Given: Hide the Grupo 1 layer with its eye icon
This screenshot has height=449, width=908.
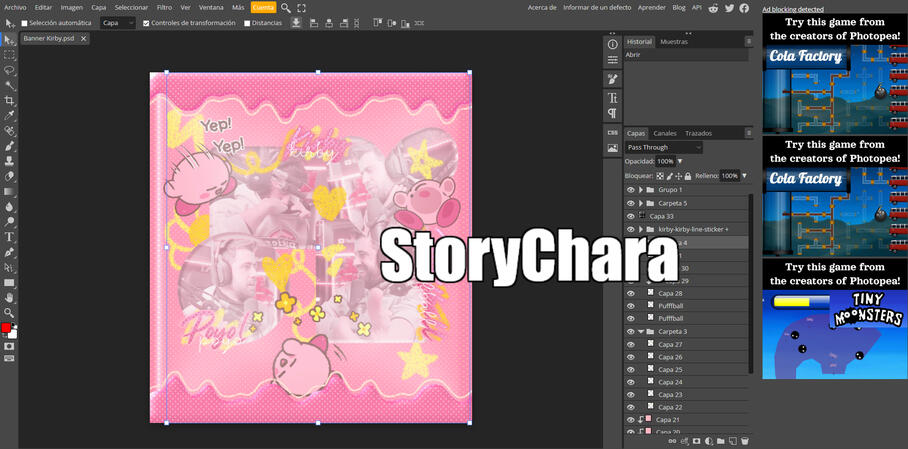Looking at the screenshot, I should coord(630,190).
